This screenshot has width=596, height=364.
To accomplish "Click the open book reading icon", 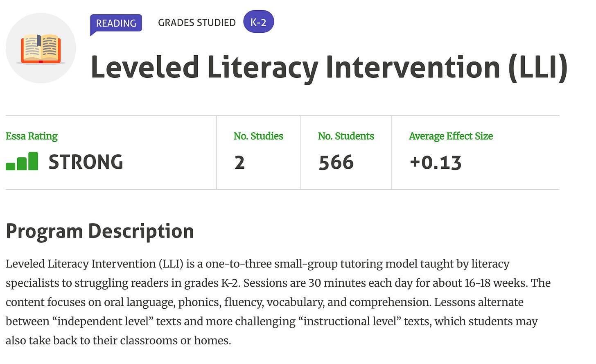I will point(41,49).
